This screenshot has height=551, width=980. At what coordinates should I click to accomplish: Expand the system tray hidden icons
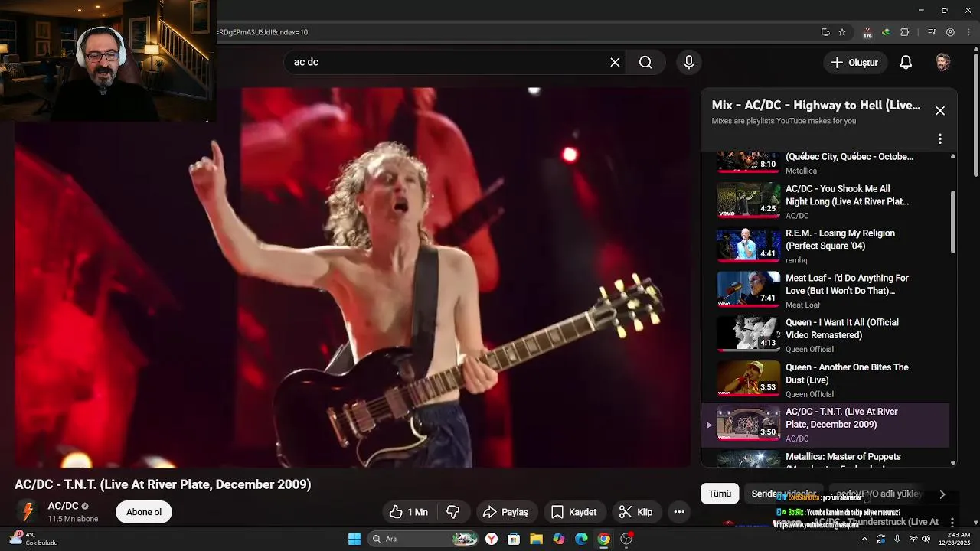pos(864,539)
